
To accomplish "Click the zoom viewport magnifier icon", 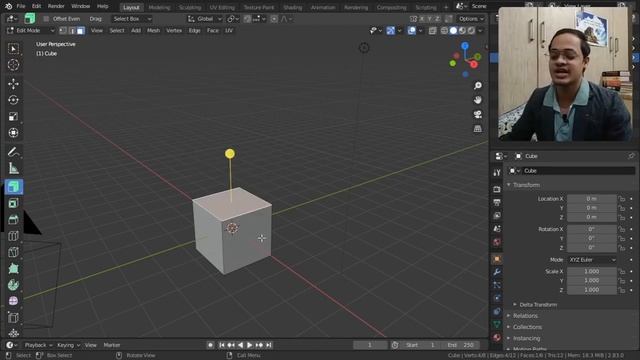I will pyautogui.click(x=478, y=85).
